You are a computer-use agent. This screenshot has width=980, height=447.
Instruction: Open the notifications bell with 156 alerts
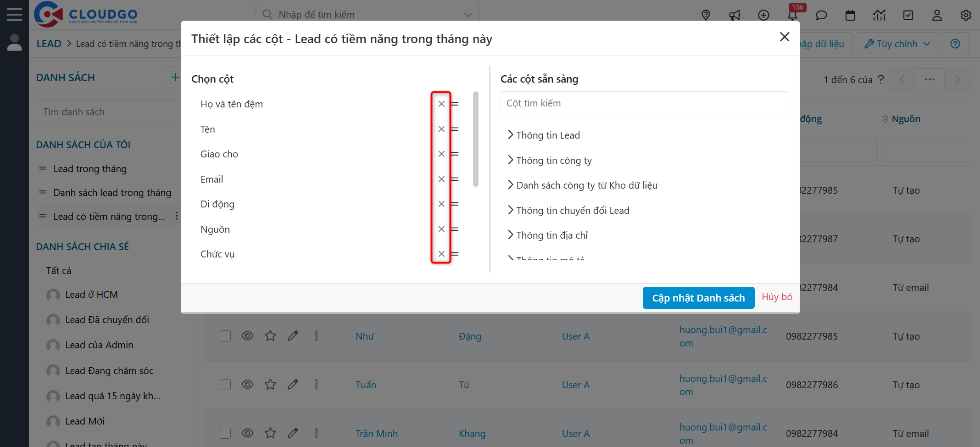tap(792, 15)
